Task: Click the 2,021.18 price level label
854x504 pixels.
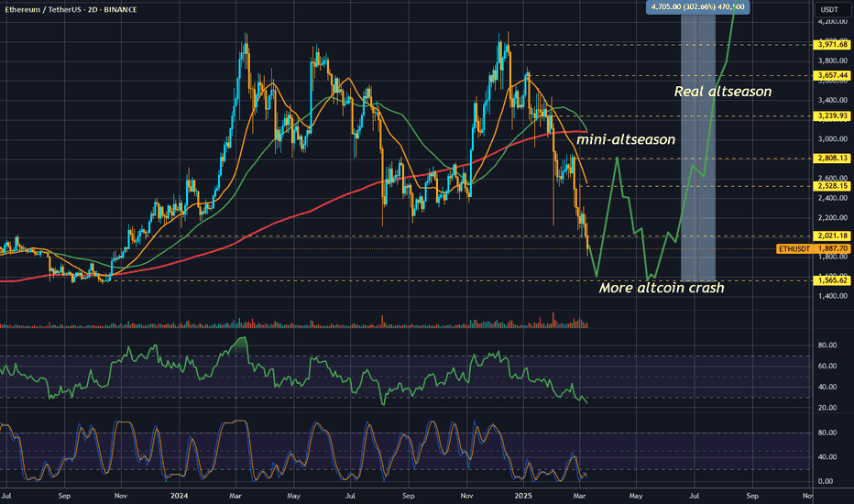Action: [832, 236]
